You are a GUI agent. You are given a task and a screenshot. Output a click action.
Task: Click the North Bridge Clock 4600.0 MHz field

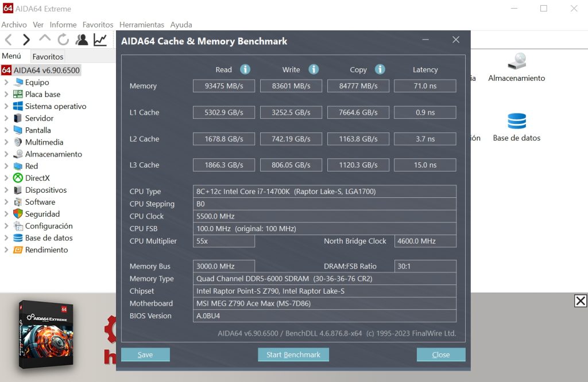pyautogui.click(x=425, y=241)
